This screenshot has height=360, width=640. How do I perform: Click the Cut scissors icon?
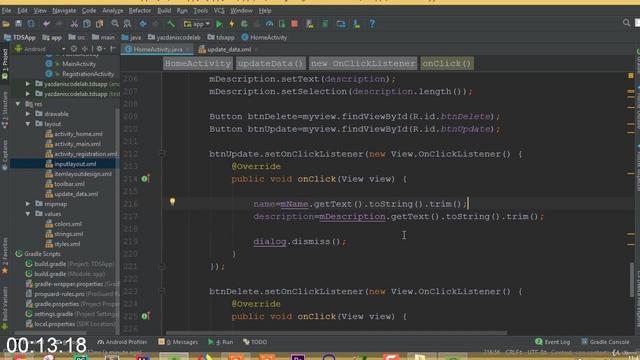[74, 24]
